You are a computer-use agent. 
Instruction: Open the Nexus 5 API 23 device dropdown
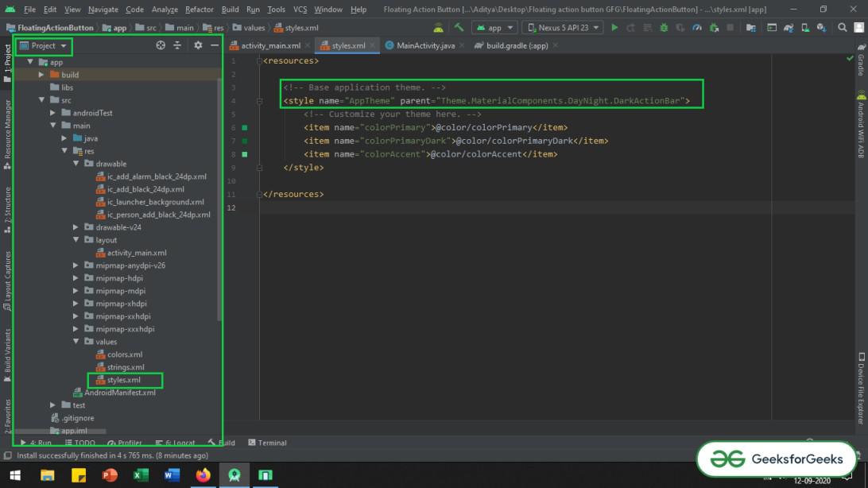point(563,28)
